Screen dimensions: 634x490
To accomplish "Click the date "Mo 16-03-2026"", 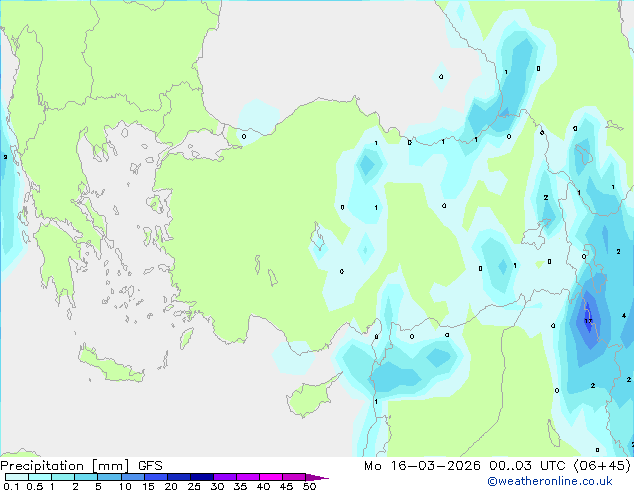I will point(422,466).
